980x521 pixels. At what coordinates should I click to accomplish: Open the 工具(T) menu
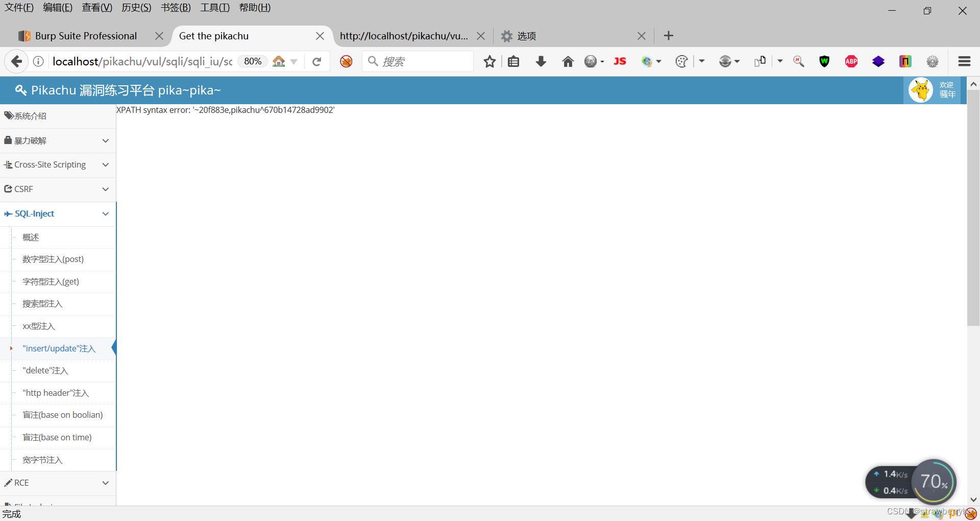coord(214,7)
